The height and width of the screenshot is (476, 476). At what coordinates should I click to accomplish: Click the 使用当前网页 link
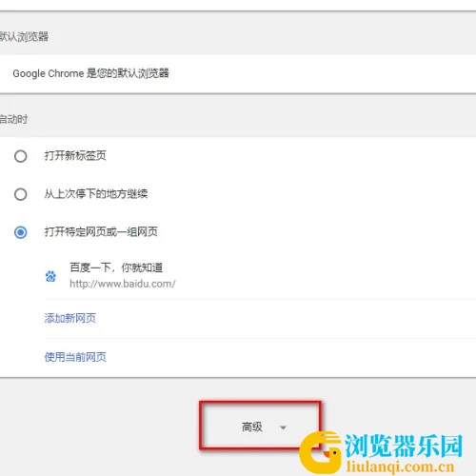pos(75,357)
